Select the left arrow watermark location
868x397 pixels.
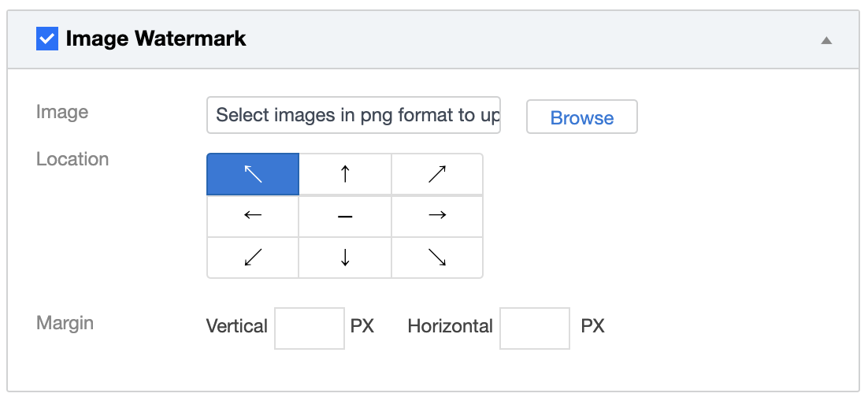coord(253,216)
